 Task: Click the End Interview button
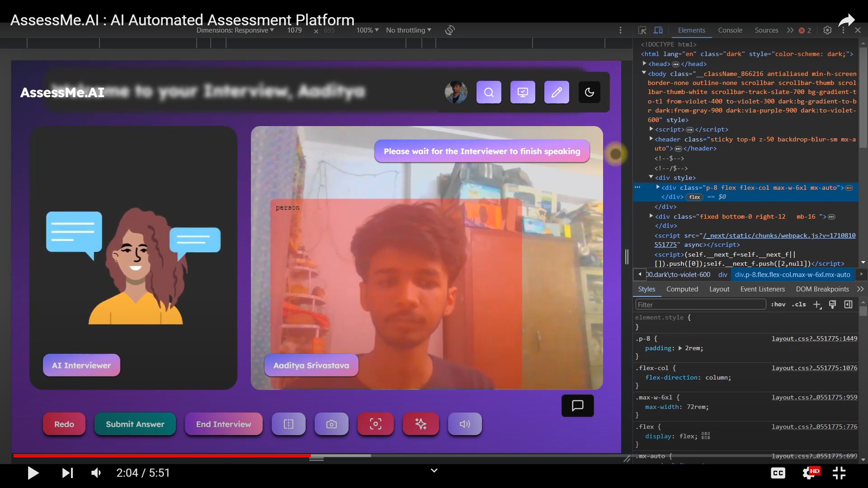tap(223, 424)
